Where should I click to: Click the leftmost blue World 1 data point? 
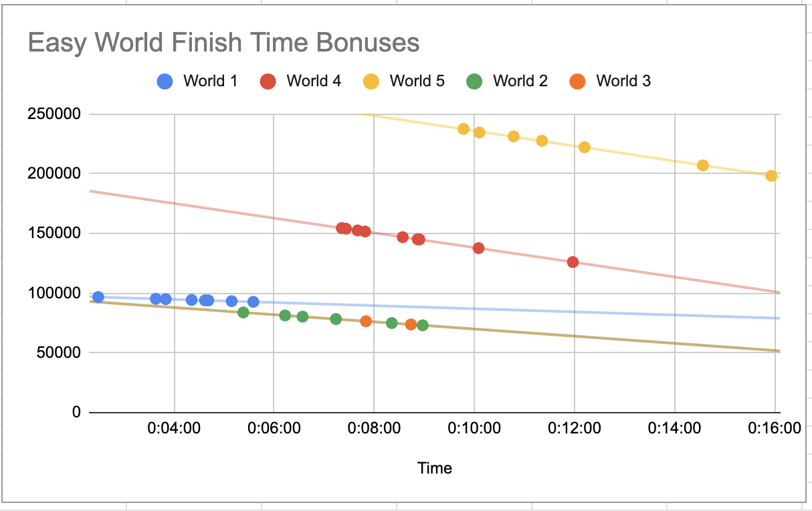[98, 297]
